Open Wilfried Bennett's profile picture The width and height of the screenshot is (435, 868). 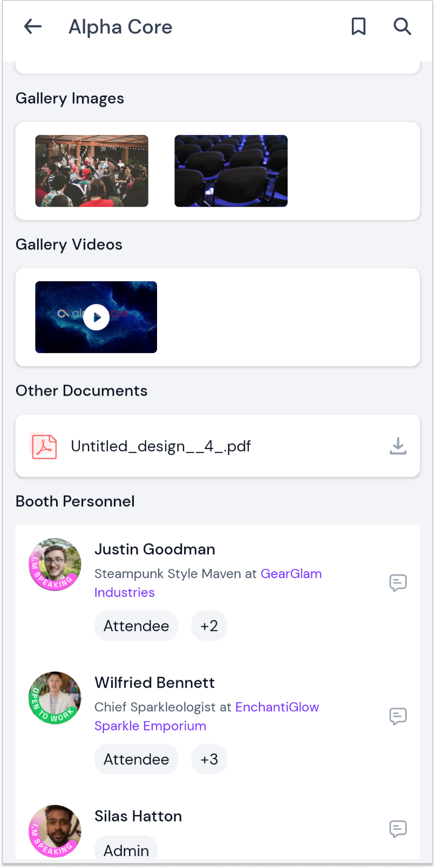click(x=55, y=698)
